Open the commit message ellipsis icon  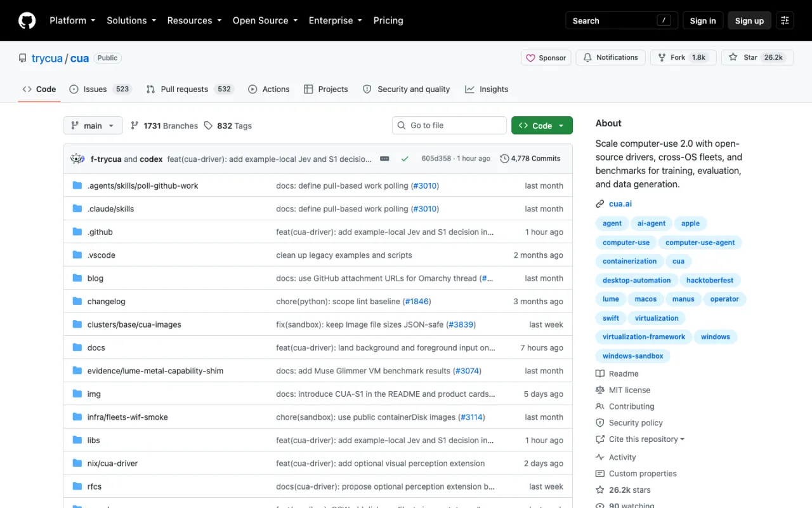[x=384, y=159]
